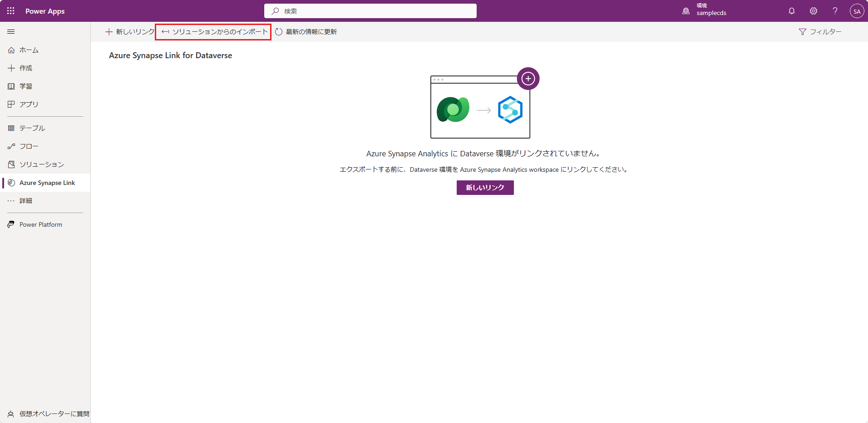Select アプリ in the navigation menu
This screenshot has width=868, height=423.
(28, 104)
